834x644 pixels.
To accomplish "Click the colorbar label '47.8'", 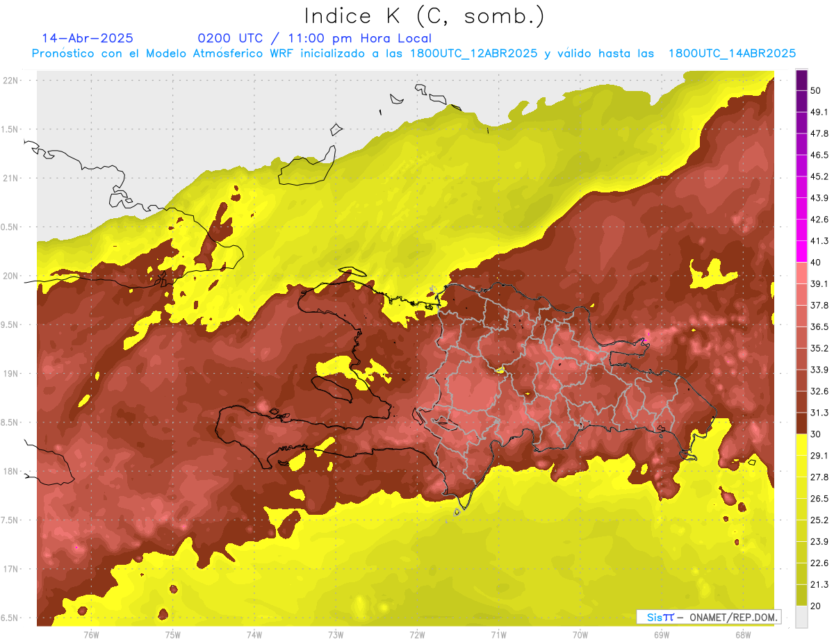I will [x=819, y=133].
